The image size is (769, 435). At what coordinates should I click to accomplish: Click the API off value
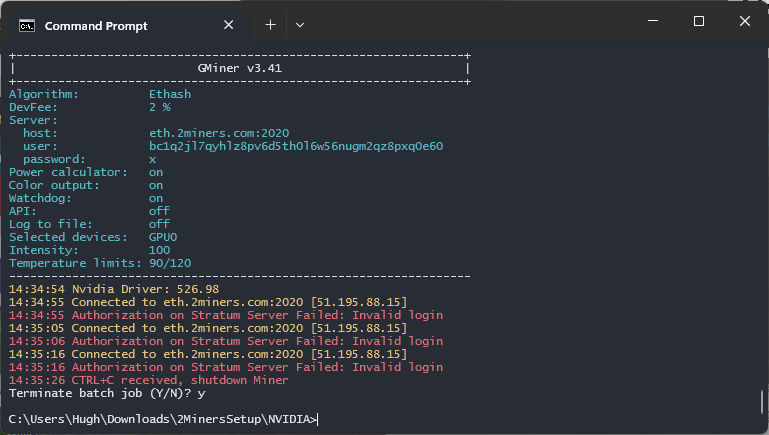tap(159, 211)
